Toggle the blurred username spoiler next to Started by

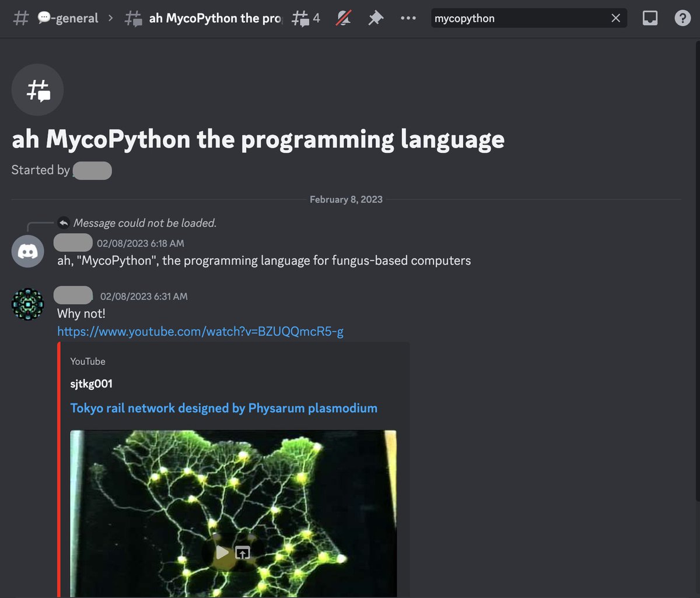pos(92,170)
